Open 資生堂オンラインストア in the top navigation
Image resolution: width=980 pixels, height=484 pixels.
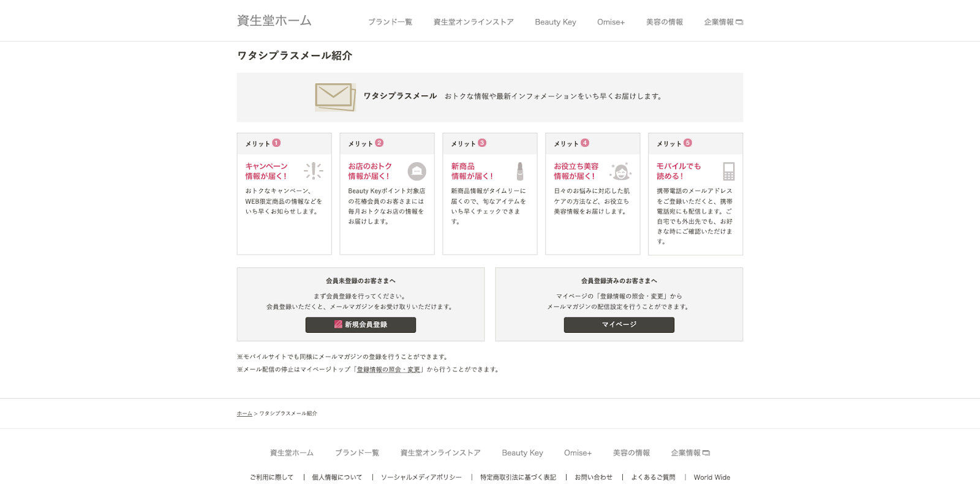pyautogui.click(x=473, y=22)
